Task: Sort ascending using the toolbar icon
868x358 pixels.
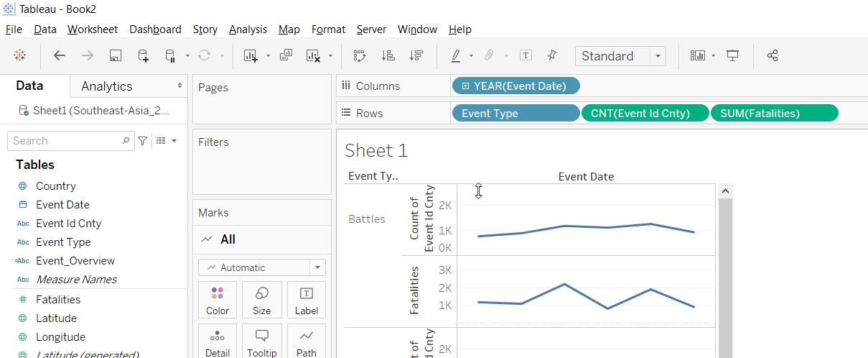Action: (388, 56)
